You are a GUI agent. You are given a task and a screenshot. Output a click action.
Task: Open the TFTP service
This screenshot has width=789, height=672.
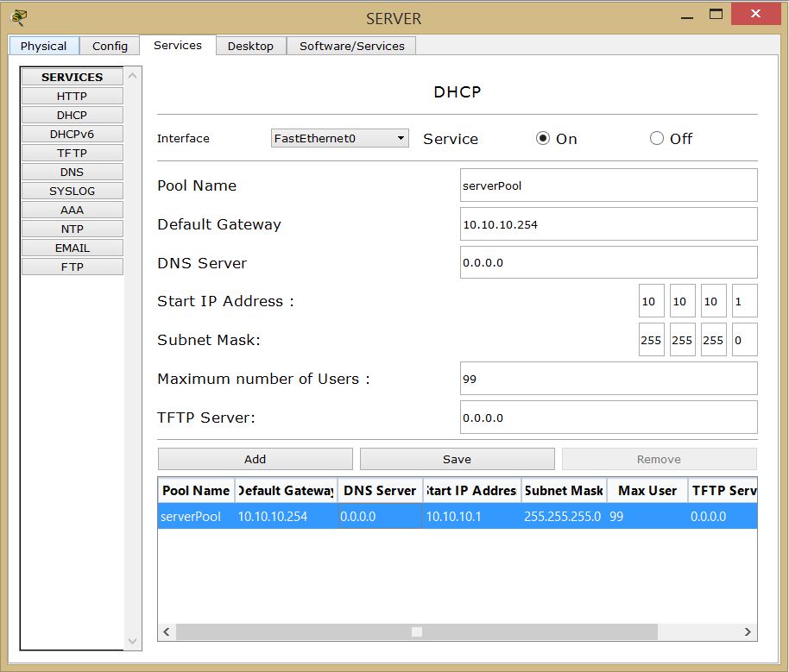click(72, 153)
